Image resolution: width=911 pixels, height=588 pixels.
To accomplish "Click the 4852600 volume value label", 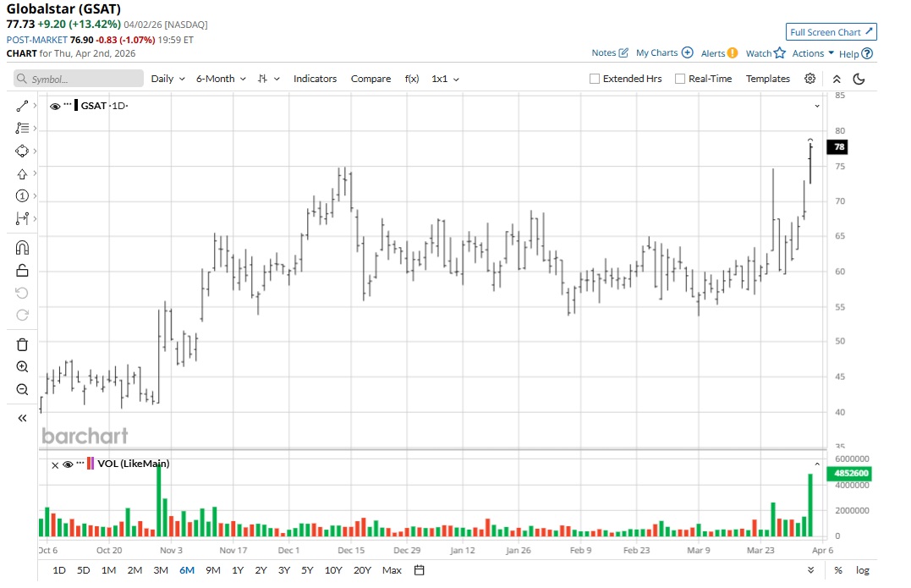I will [x=849, y=473].
